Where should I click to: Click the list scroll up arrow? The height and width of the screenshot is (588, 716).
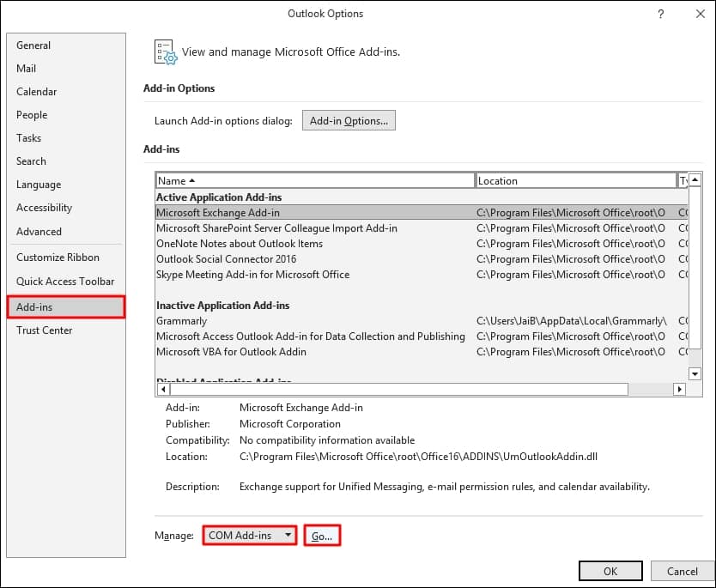pyautogui.click(x=695, y=180)
